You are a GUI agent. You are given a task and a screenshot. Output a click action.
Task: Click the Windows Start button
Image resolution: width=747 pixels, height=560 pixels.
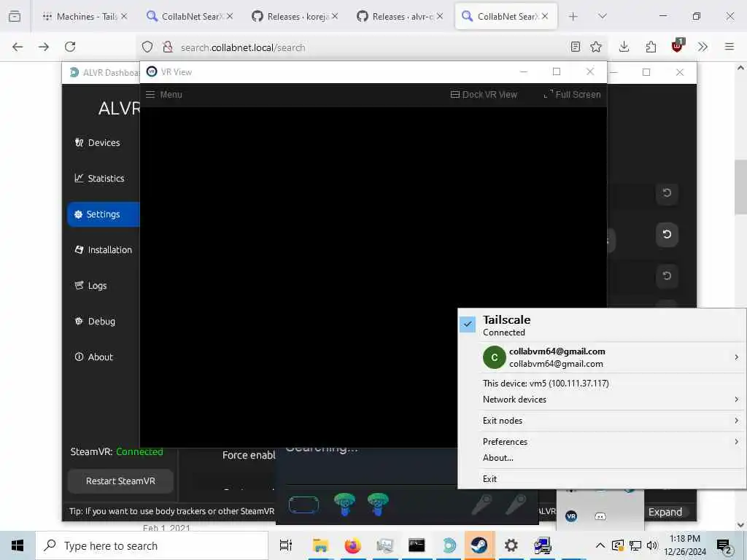[18, 545]
